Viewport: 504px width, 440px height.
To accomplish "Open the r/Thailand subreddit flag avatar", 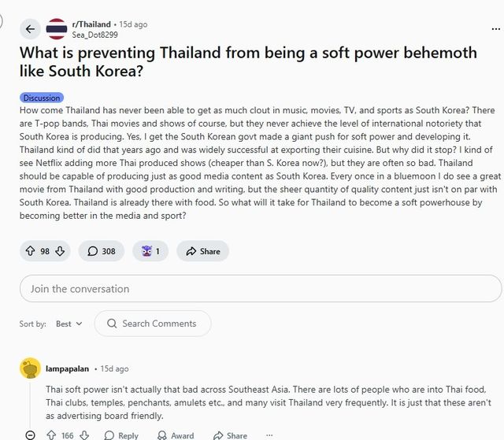I will [56, 29].
